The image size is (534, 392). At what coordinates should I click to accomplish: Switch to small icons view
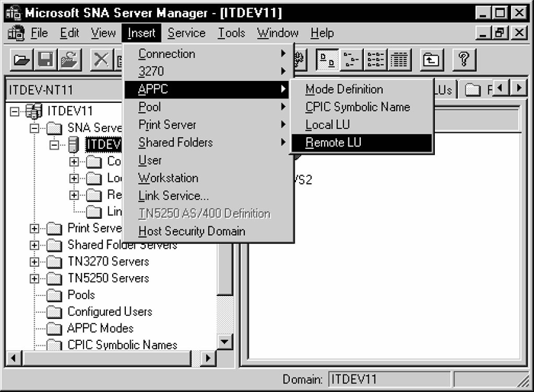tap(352, 59)
